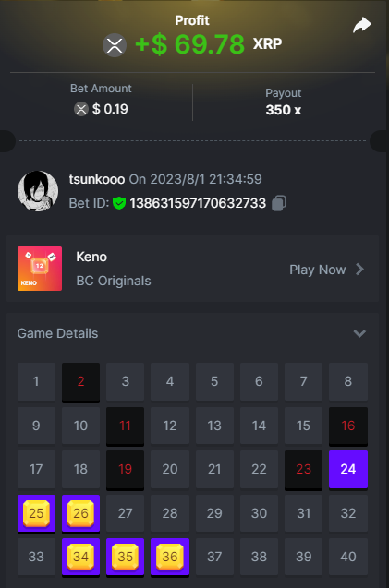389x588 pixels.
Task: Click the gem tile number 34
Action: (80, 557)
